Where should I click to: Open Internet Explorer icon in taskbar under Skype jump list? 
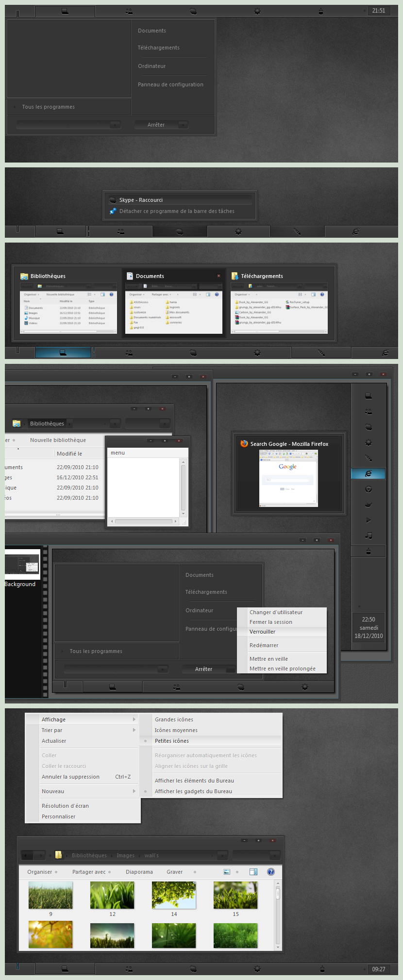(x=356, y=232)
